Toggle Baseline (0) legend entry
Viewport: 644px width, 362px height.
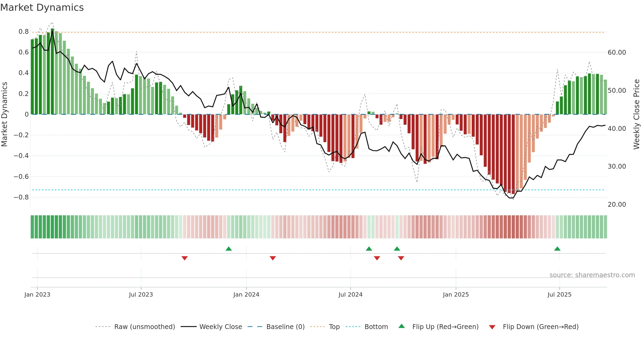coord(276,327)
